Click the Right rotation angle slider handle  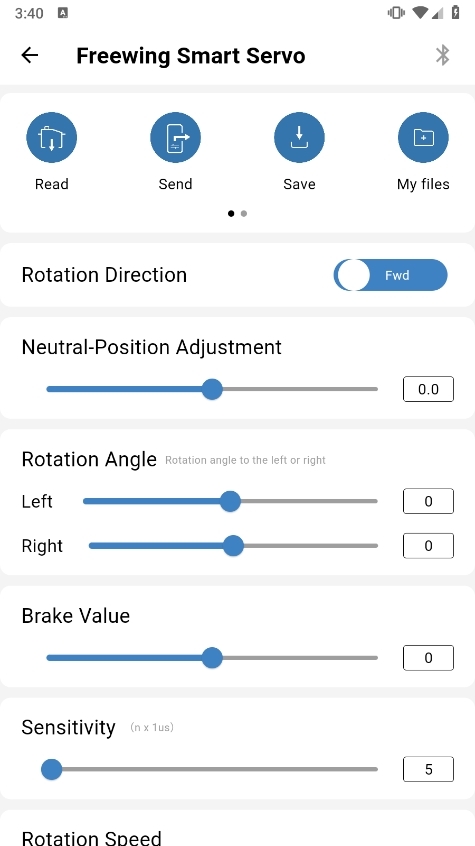[233, 545]
